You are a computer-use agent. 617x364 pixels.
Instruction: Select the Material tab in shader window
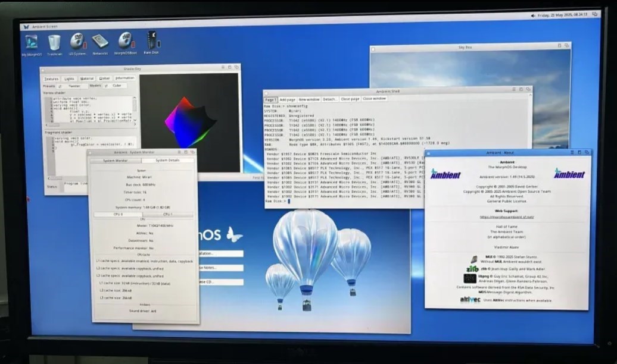point(87,79)
